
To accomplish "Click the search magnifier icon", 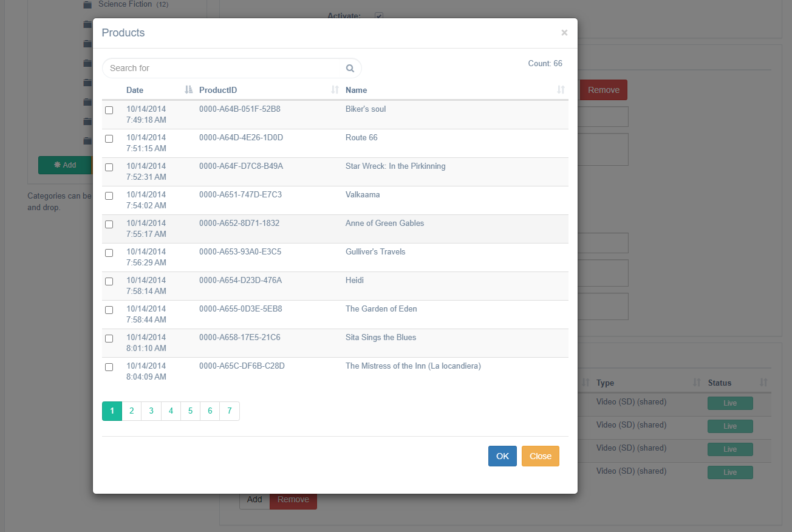I will click(350, 69).
